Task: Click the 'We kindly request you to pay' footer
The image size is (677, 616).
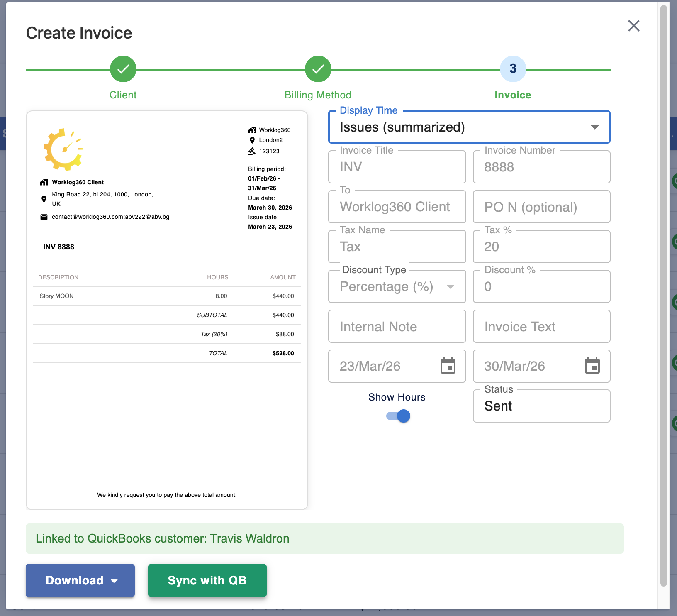Action: pyautogui.click(x=167, y=495)
